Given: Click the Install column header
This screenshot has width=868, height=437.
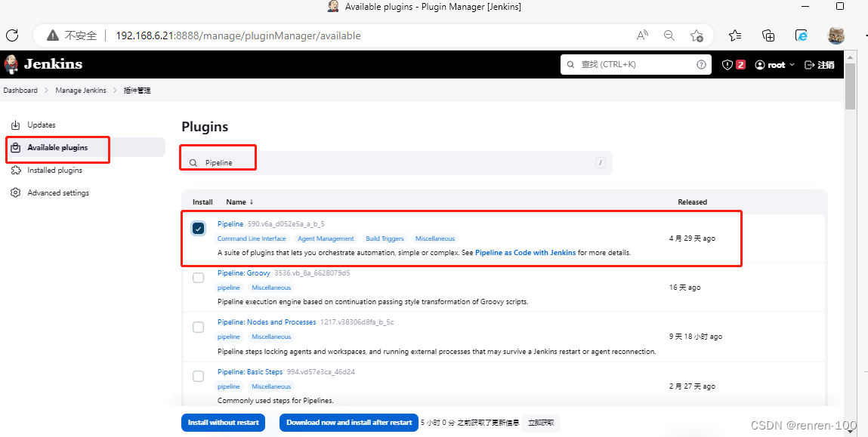Looking at the screenshot, I should (202, 202).
